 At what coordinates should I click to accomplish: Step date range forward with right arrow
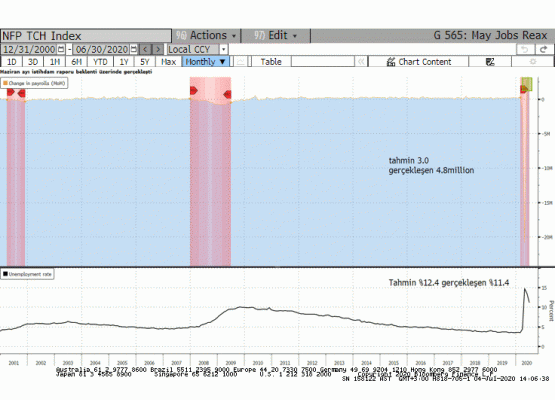(158, 49)
